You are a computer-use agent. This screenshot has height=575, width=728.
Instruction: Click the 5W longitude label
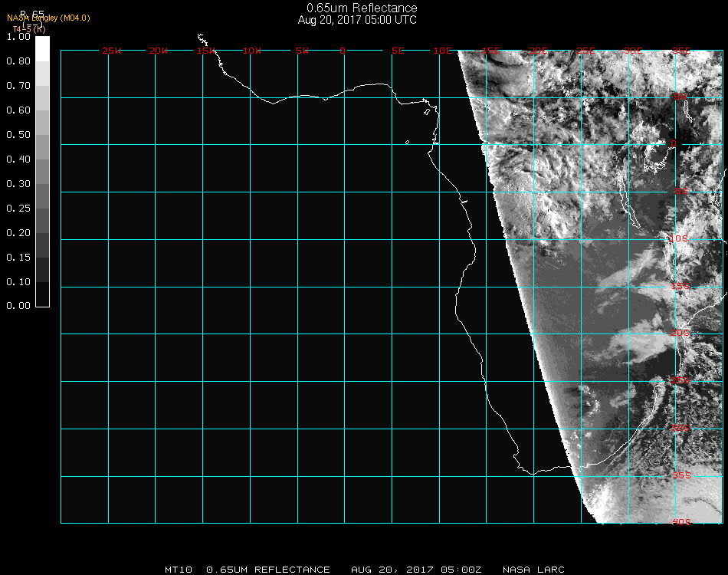[x=302, y=51]
